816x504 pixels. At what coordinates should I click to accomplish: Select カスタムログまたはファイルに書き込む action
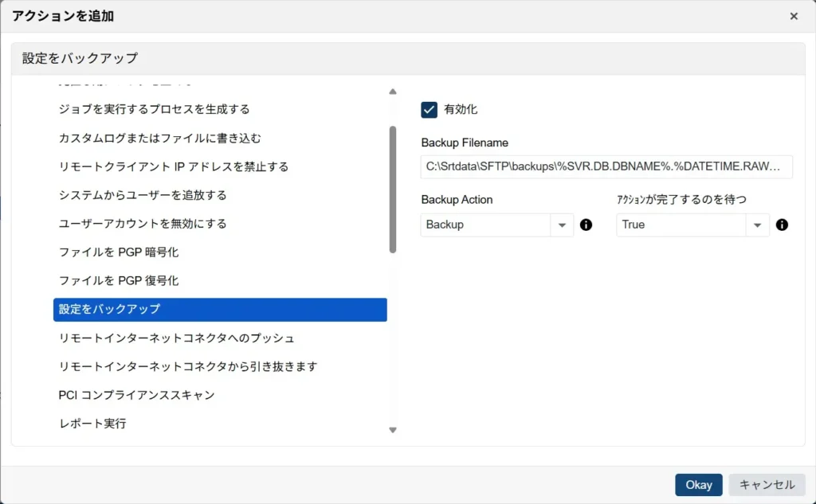159,138
